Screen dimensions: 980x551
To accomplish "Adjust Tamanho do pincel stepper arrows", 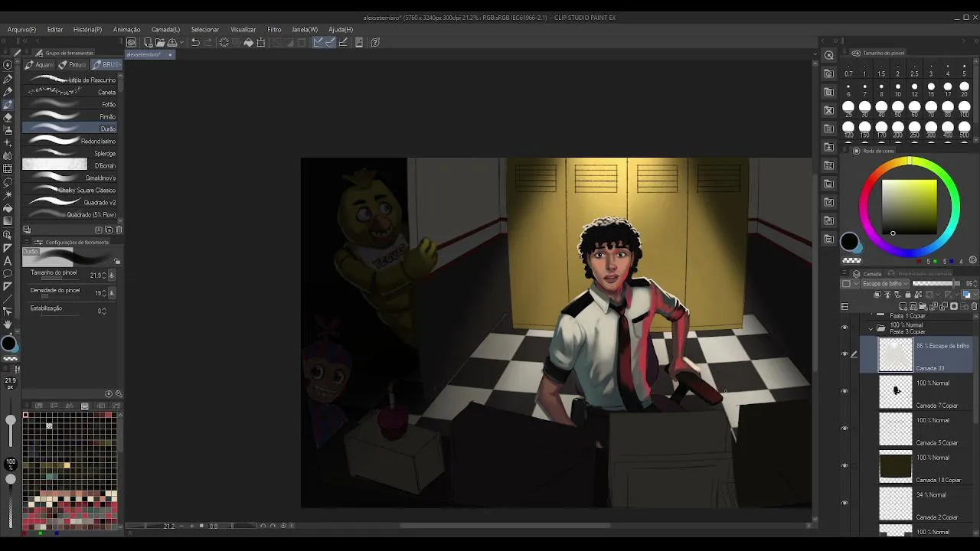I will (104, 275).
